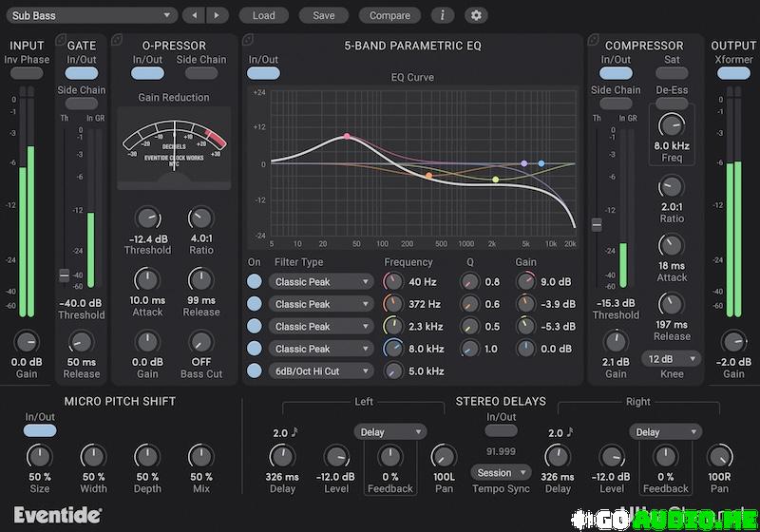
Task: Go to the previous preset arrow
Action: pyautogui.click(x=194, y=15)
